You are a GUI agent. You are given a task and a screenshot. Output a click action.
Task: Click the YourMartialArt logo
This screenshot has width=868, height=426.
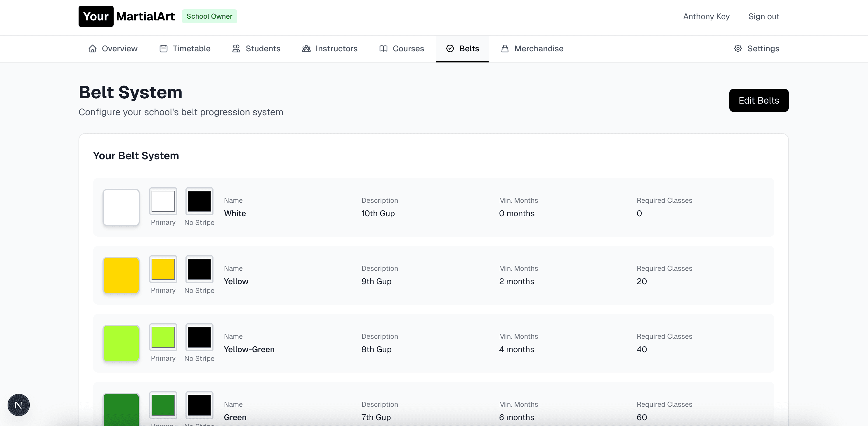(x=127, y=16)
